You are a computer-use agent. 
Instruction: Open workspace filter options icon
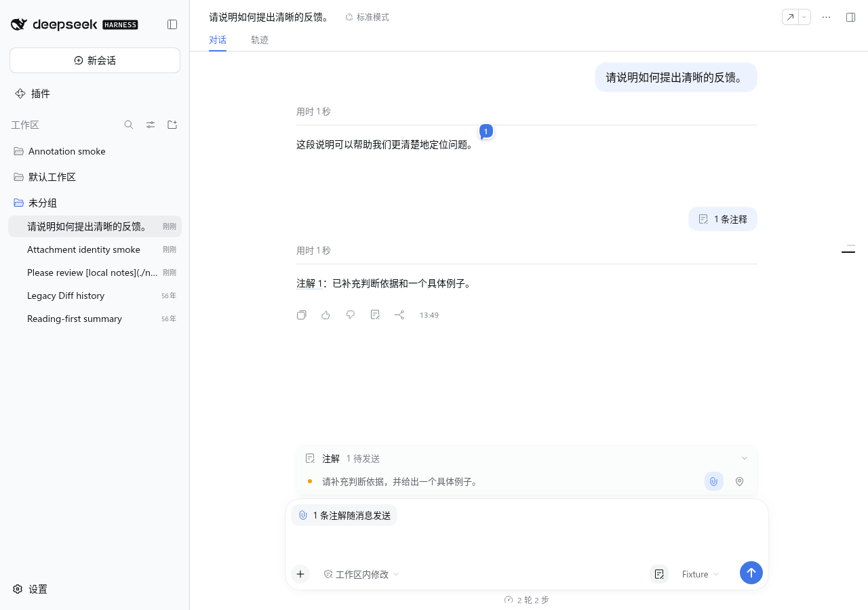click(x=151, y=125)
